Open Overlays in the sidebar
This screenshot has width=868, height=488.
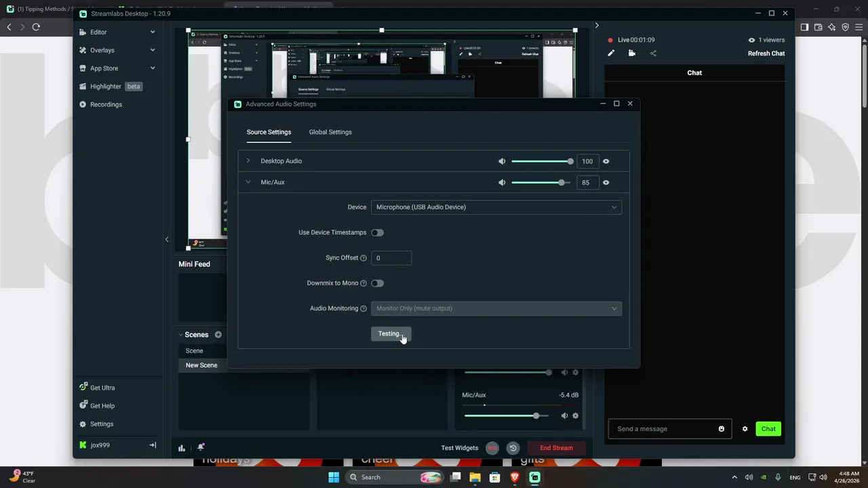[102, 50]
